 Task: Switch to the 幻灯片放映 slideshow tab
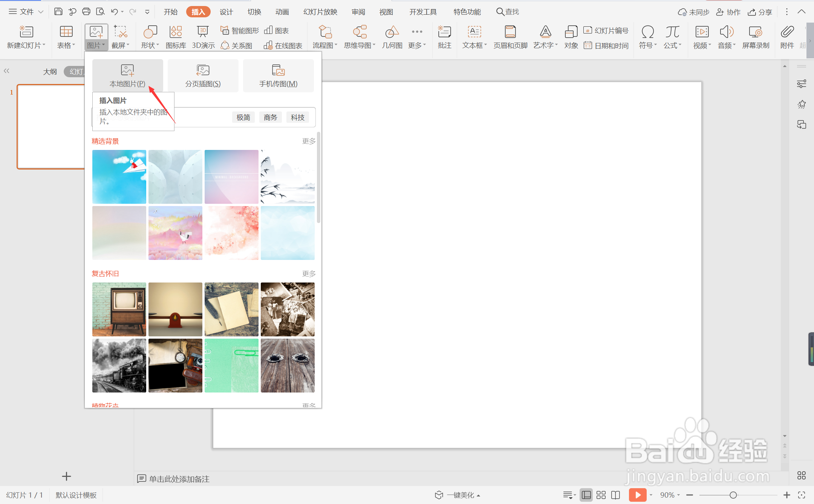click(x=320, y=12)
